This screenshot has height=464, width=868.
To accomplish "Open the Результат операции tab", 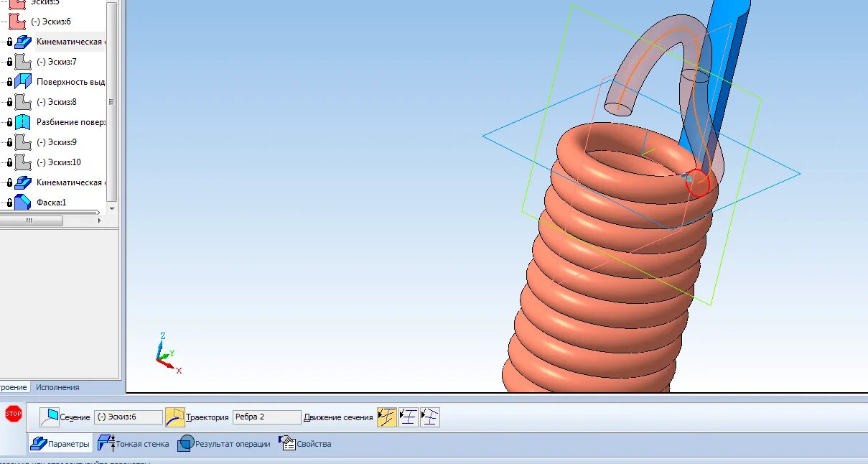I will 224,444.
